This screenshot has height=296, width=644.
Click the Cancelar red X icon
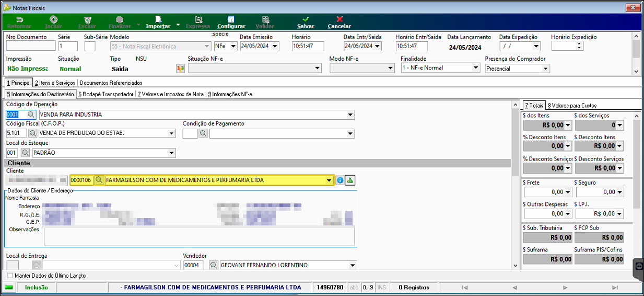click(x=339, y=19)
